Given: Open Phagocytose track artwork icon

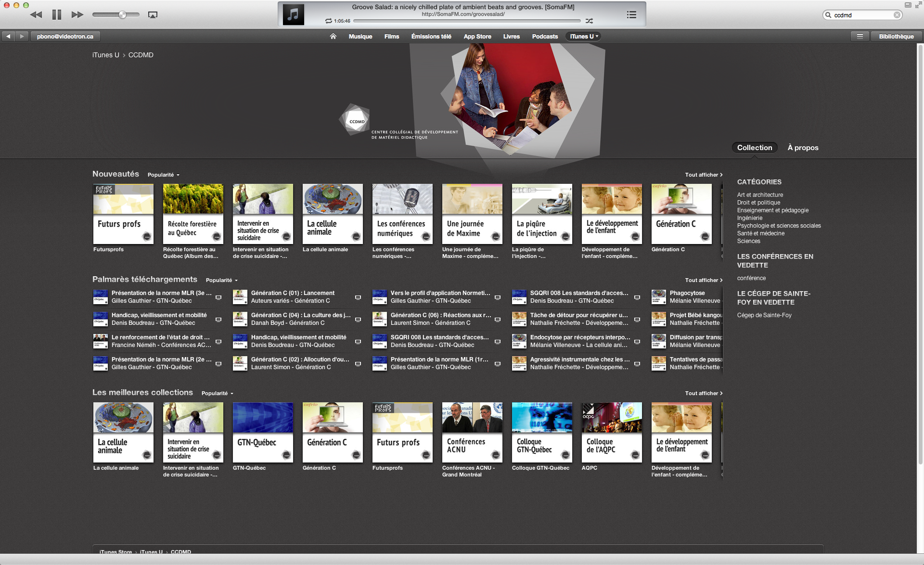Looking at the screenshot, I should click(658, 297).
